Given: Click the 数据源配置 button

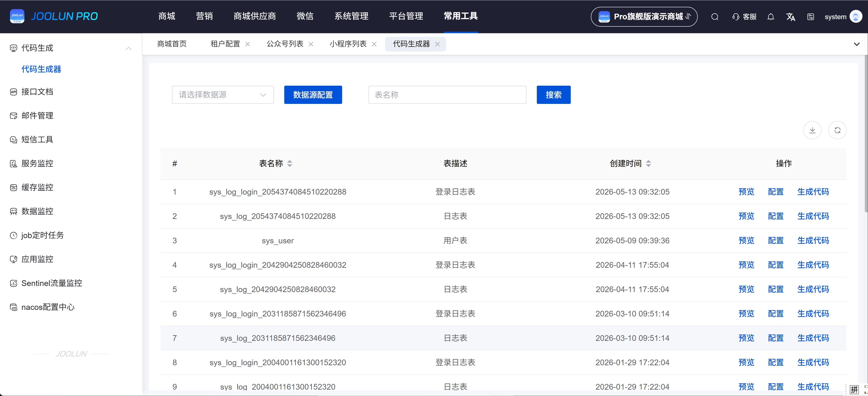Looking at the screenshot, I should 313,95.
